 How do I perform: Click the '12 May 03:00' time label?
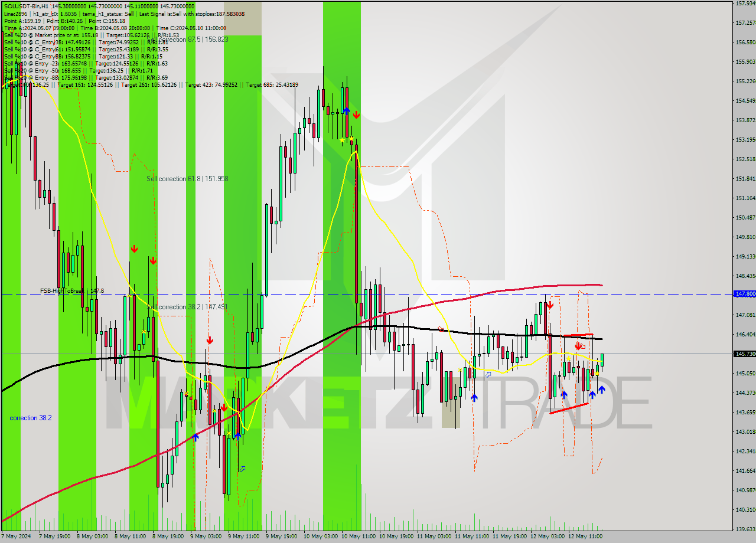[x=548, y=537]
